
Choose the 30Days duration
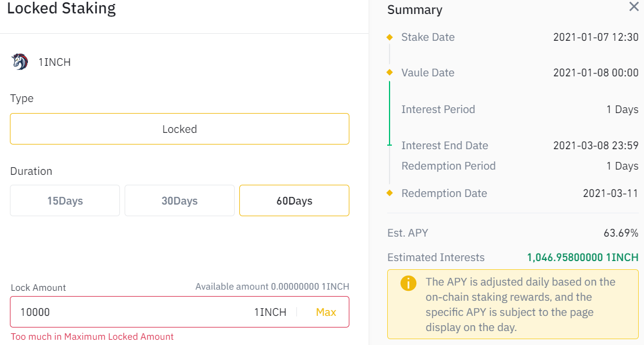(179, 201)
